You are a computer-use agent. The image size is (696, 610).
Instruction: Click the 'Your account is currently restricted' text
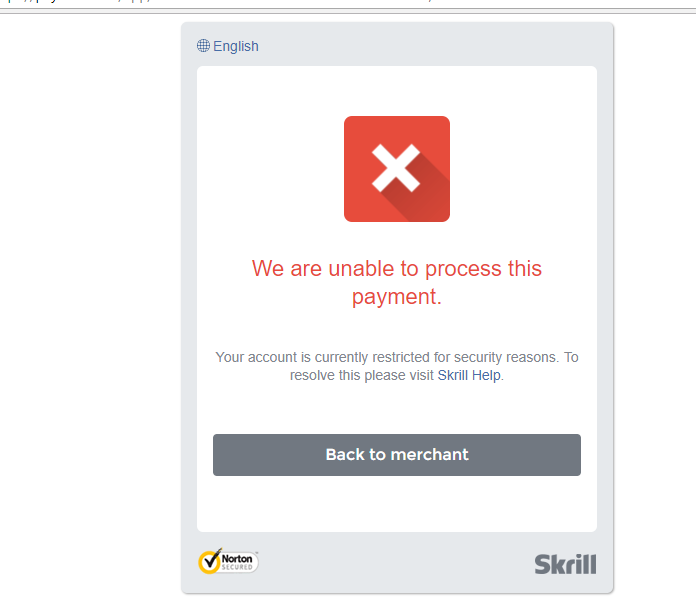tap(386, 357)
